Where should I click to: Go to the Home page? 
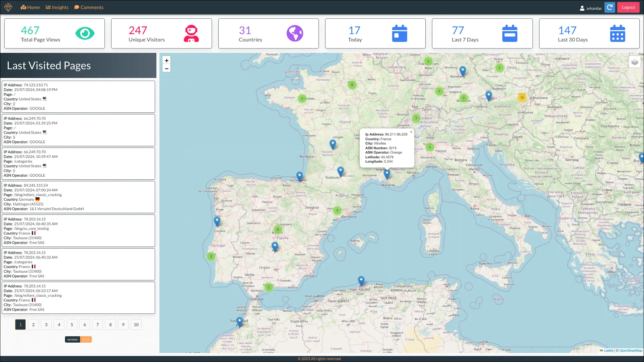[x=30, y=7]
